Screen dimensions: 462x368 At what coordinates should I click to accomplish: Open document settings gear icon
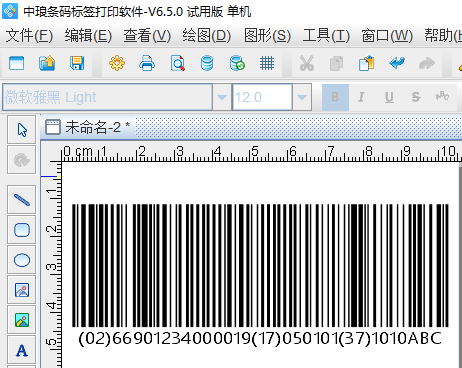point(117,63)
